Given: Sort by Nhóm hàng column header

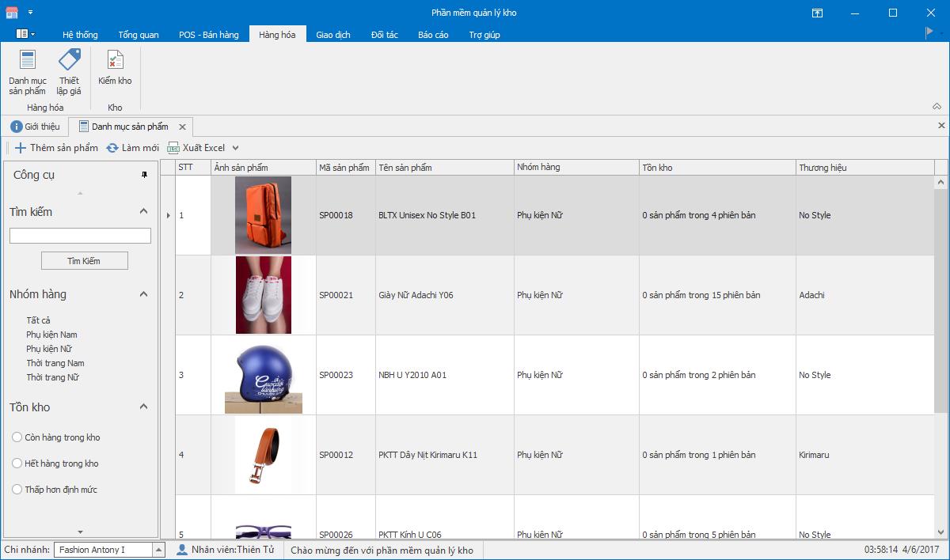Looking at the screenshot, I should (x=577, y=168).
